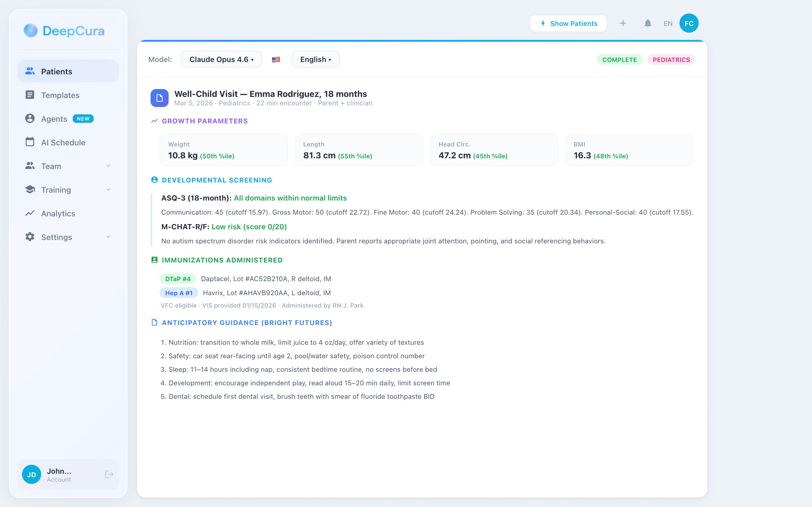
Task: Open the FC avatar profile
Action: point(689,23)
